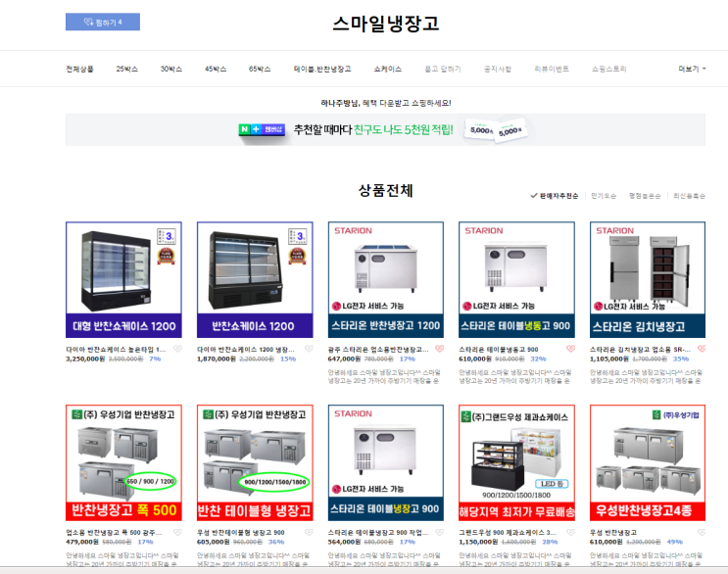This screenshot has width=728, height=574.
Task: Click the price 1,105,000원
Action: (x=609, y=359)
